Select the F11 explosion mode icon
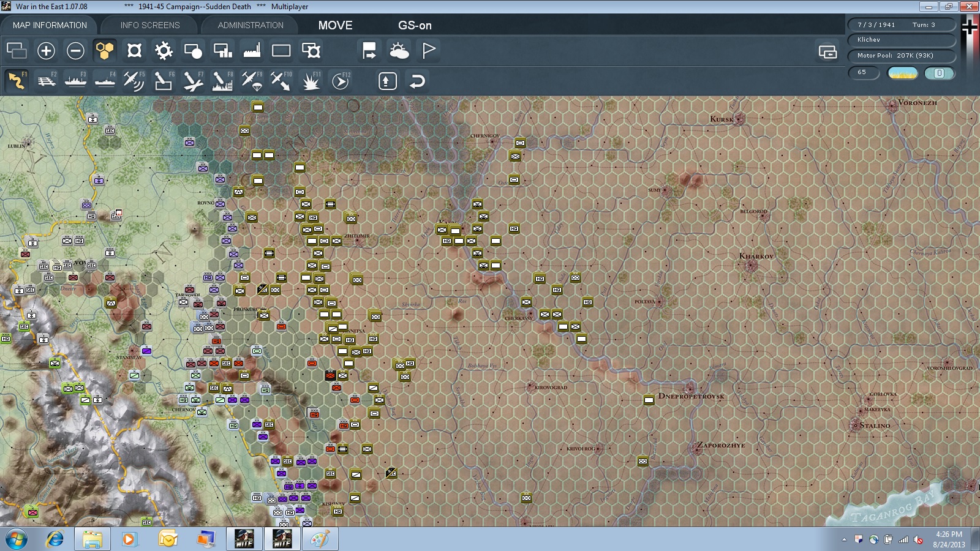980x551 pixels. click(x=311, y=81)
